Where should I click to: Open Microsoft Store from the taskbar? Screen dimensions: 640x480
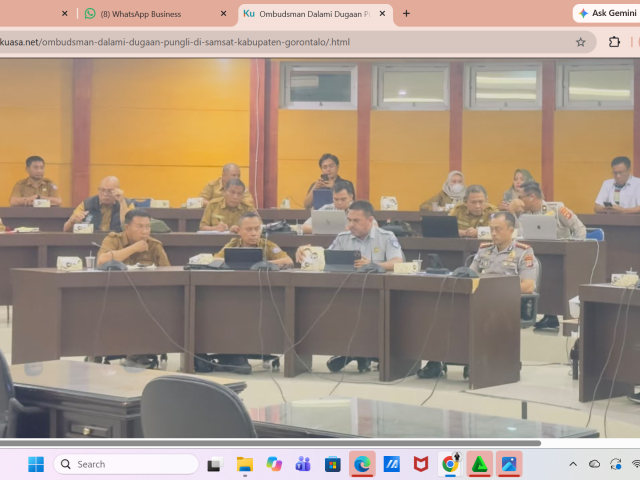(333, 464)
